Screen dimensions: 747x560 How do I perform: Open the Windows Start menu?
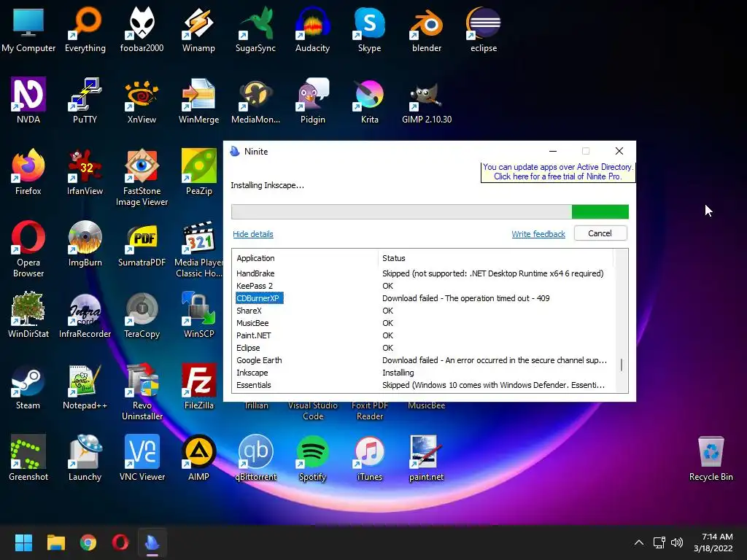23,542
